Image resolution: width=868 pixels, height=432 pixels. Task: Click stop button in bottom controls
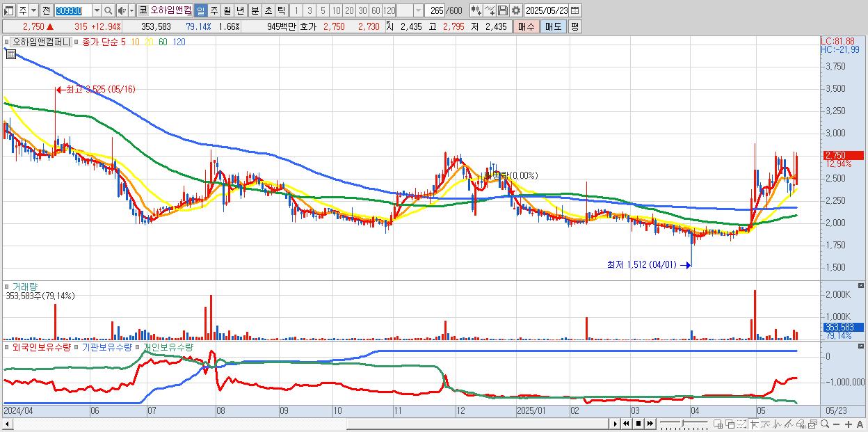[x=638, y=424]
